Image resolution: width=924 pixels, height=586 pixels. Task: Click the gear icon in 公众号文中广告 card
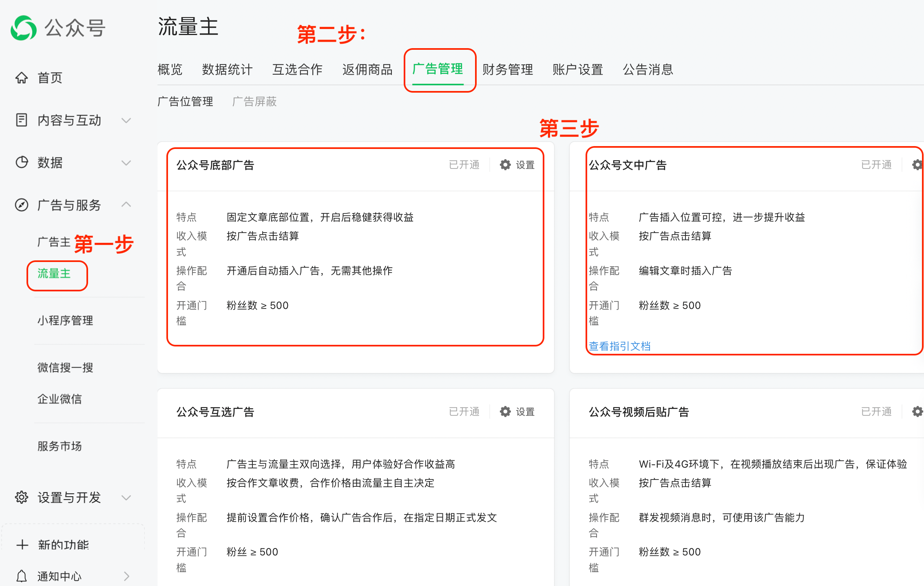pyautogui.click(x=917, y=165)
